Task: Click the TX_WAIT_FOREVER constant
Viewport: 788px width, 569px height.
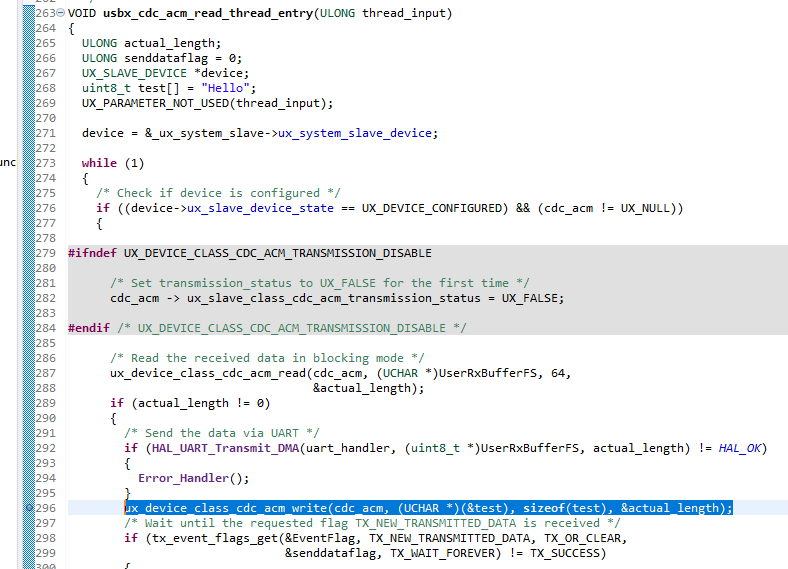Action: [x=442, y=553]
